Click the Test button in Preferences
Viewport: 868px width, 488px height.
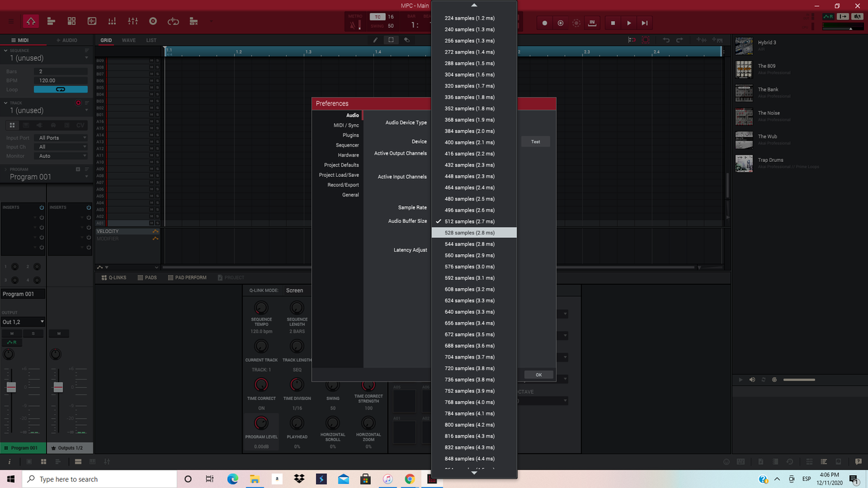536,142
